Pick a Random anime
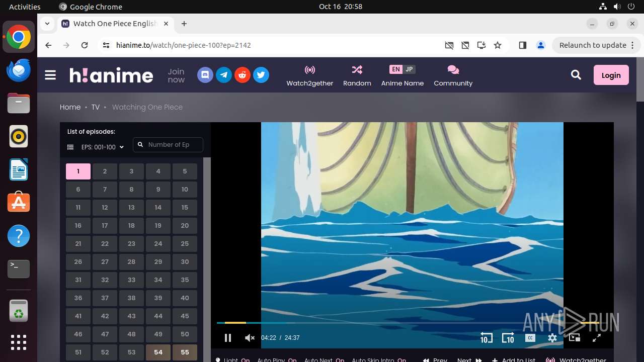The height and width of the screenshot is (362, 644). [x=357, y=76]
